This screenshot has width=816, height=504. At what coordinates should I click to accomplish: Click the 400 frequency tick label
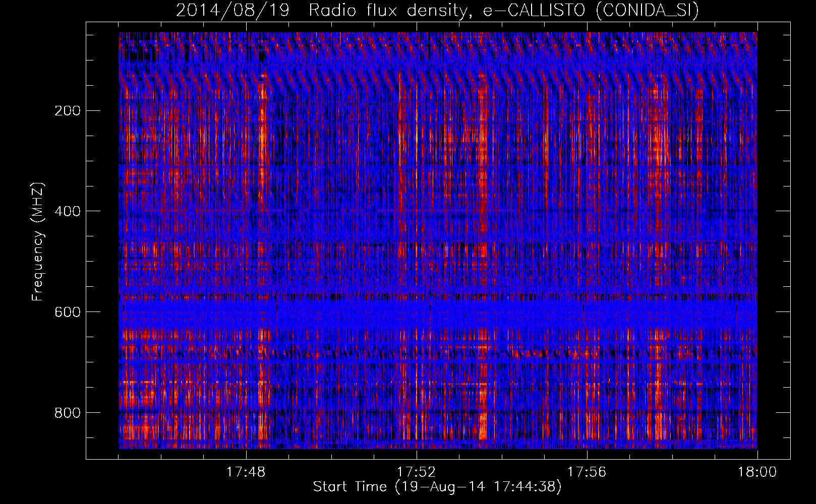pyautogui.click(x=67, y=211)
